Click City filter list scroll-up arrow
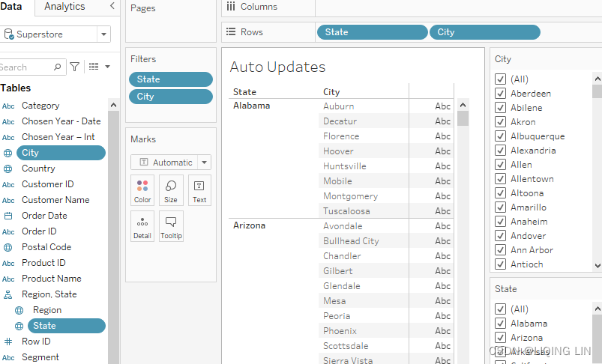The width and height of the screenshot is (602, 364). tap(598, 79)
